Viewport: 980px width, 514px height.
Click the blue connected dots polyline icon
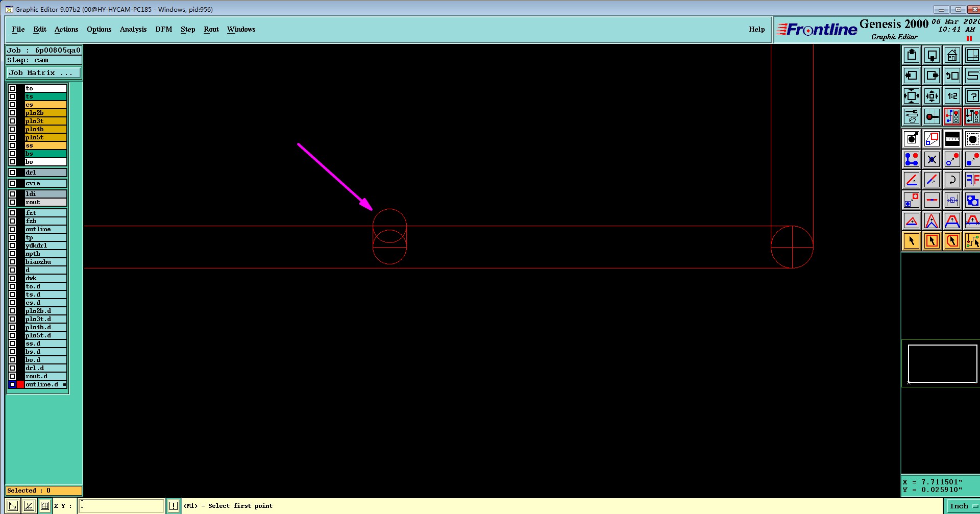click(912, 159)
